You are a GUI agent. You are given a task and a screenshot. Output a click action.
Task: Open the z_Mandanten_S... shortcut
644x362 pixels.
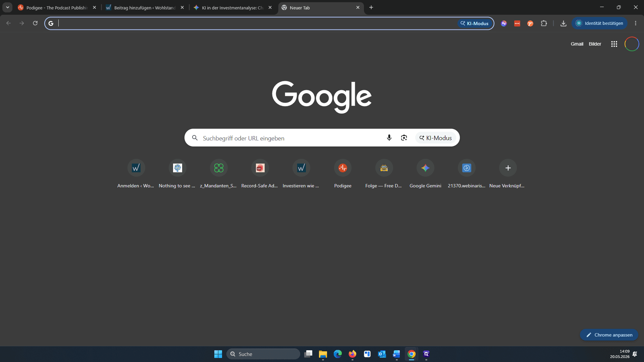[218, 174]
